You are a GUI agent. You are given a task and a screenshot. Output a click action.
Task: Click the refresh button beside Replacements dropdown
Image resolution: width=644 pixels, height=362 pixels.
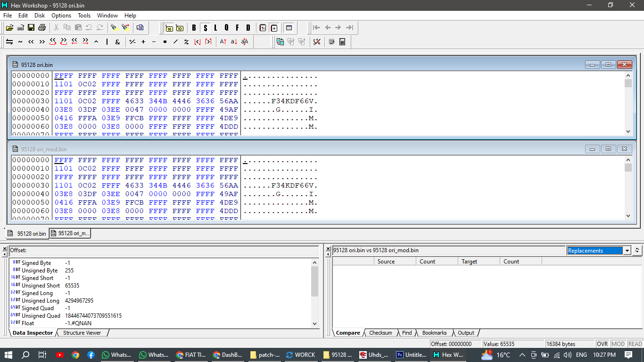pos(637,251)
